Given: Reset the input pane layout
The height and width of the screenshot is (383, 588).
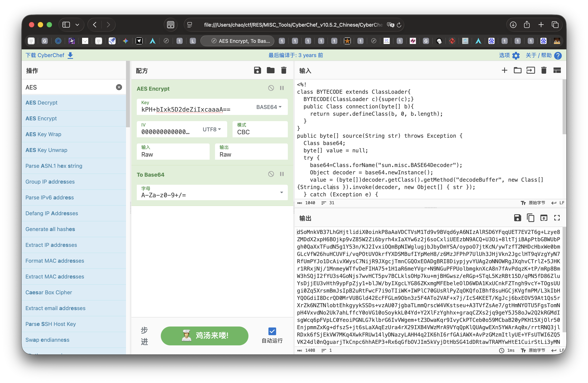Looking at the screenshot, I should [557, 70].
